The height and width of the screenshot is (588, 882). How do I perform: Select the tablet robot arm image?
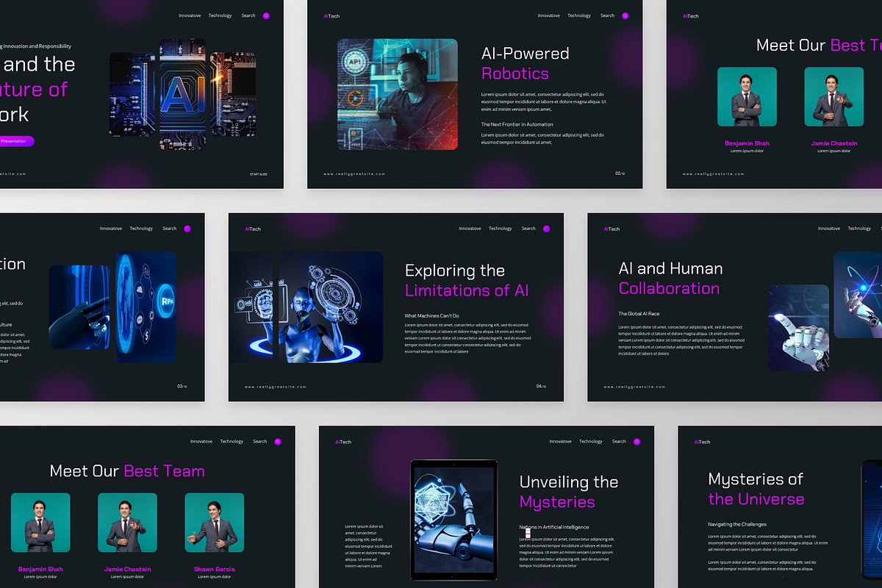tap(453, 520)
